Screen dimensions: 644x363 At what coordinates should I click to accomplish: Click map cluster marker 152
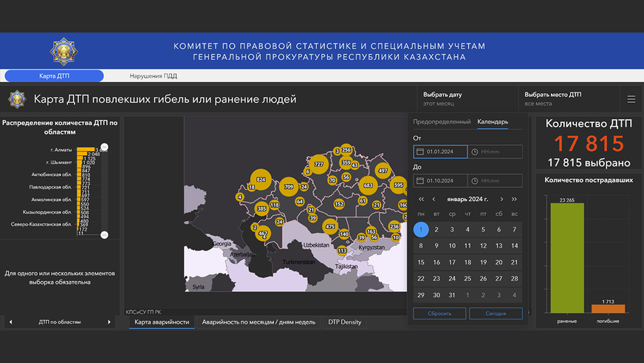[x=339, y=204]
